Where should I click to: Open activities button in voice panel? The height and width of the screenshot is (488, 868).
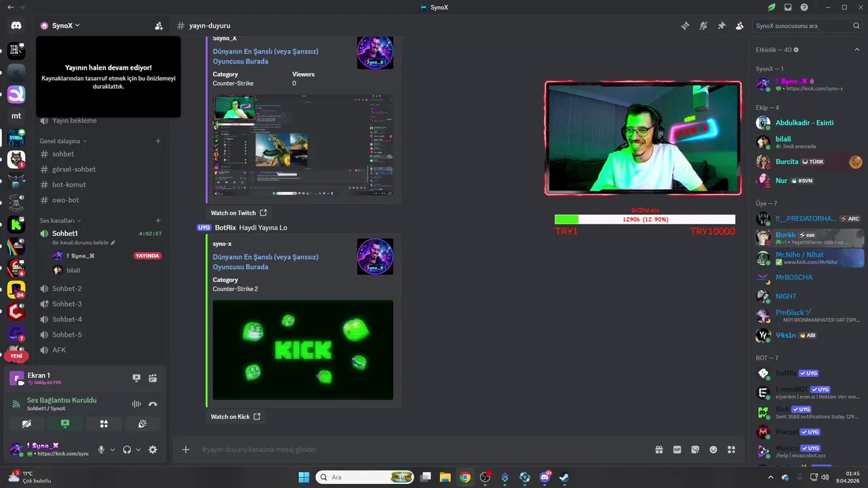tap(104, 424)
